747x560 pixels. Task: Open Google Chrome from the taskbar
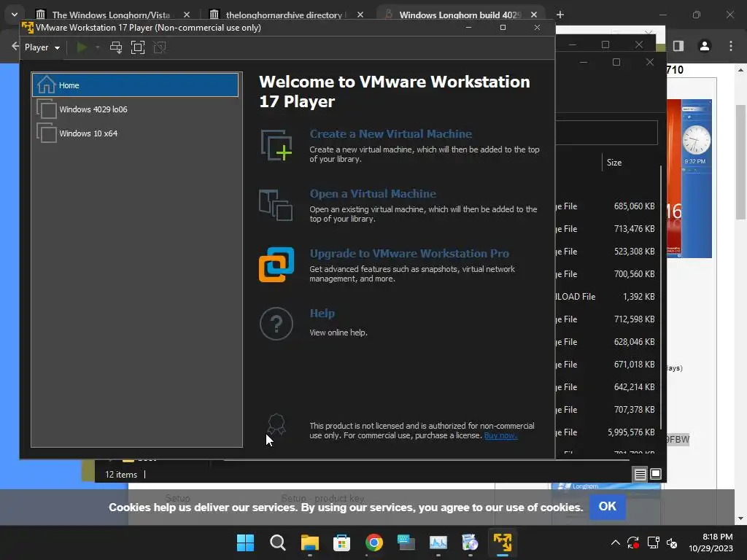pyautogui.click(x=374, y=542)
